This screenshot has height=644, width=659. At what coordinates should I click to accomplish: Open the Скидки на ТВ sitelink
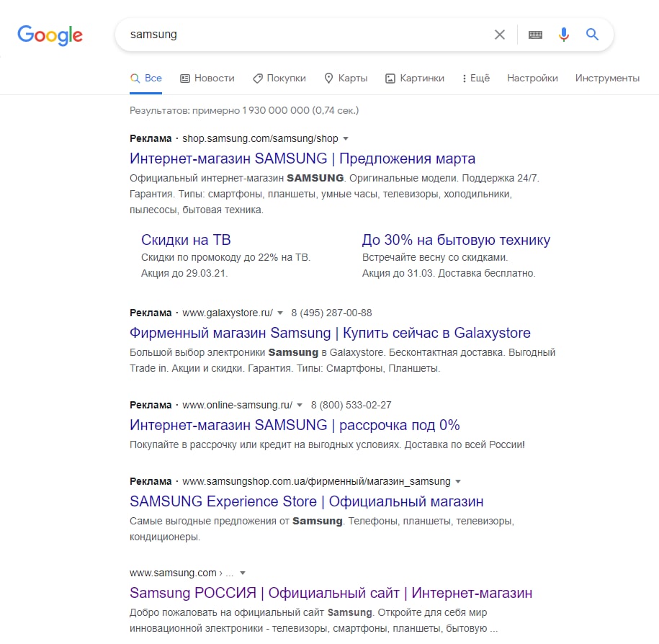186,240
